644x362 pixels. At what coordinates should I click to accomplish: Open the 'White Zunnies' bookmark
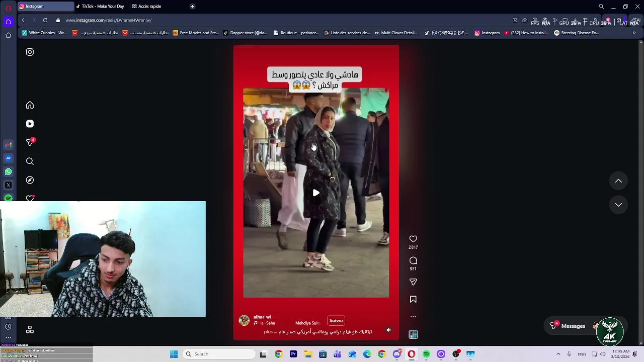[x=44, y=33]
